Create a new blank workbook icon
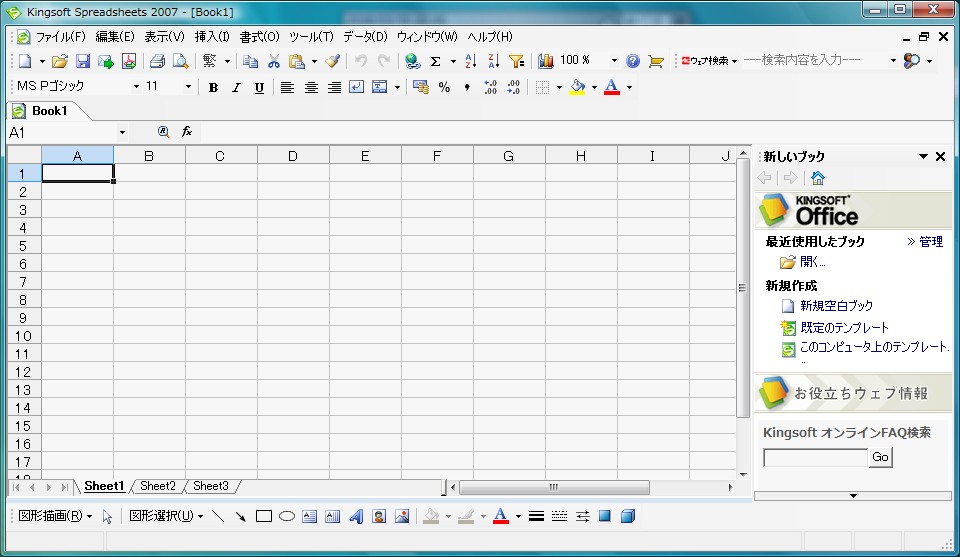Screen dimensions: 960x557 pos(25,61)
